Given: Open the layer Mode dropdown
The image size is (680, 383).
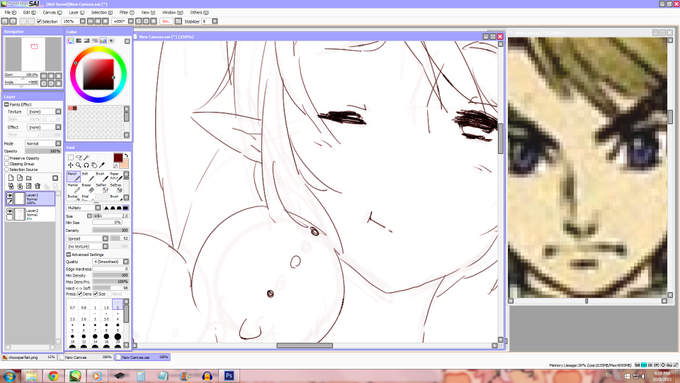Looking at the screenshot, I should (x=43, y=143).
